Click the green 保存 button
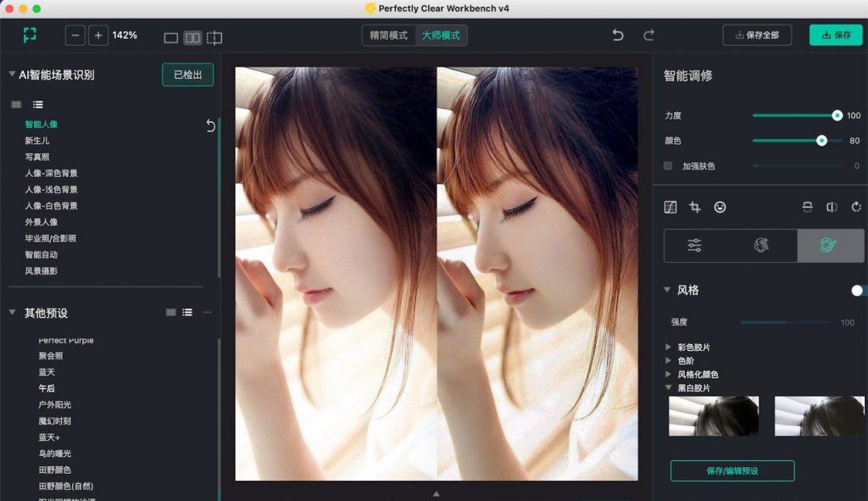The height and width of the screenshot is (501, 868). point(836,35)
